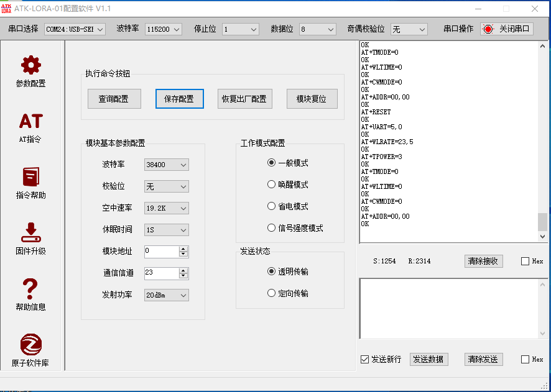
Task: Switch transmission to 定向传输
Action: coord(271,293)
